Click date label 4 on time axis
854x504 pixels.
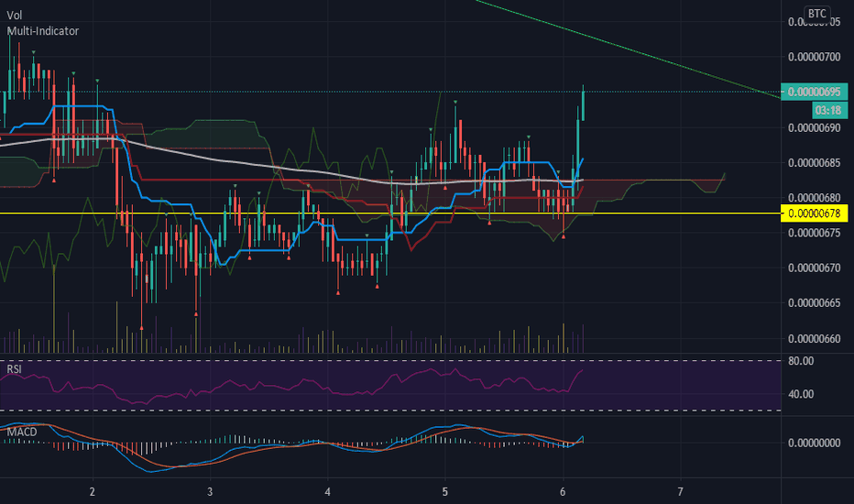coord(327,492)
